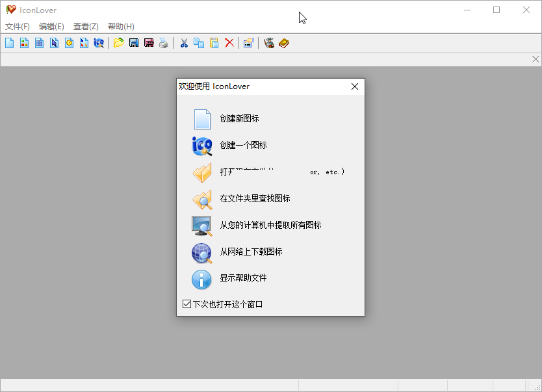Image resolution: width=542 pixels, height=392 pixels.
Task: Click the ICO format icon in toolbar
Action: coord(98,43)
